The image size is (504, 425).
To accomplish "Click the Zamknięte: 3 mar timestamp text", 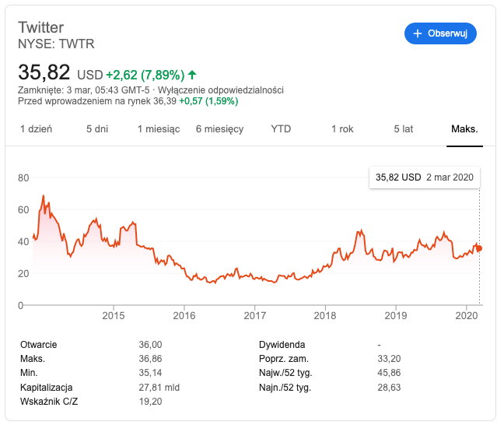I will coord(83,90).
